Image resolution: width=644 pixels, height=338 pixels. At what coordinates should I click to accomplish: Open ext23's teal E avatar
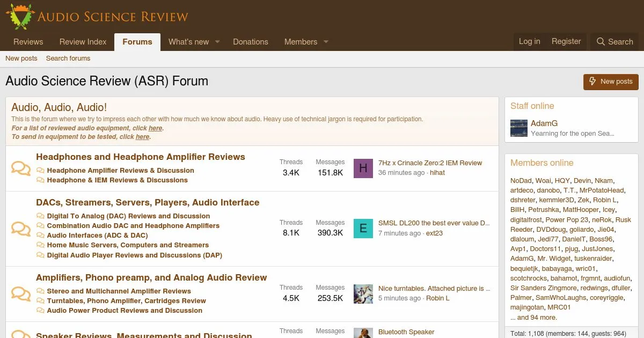click(x=363, y=229)
